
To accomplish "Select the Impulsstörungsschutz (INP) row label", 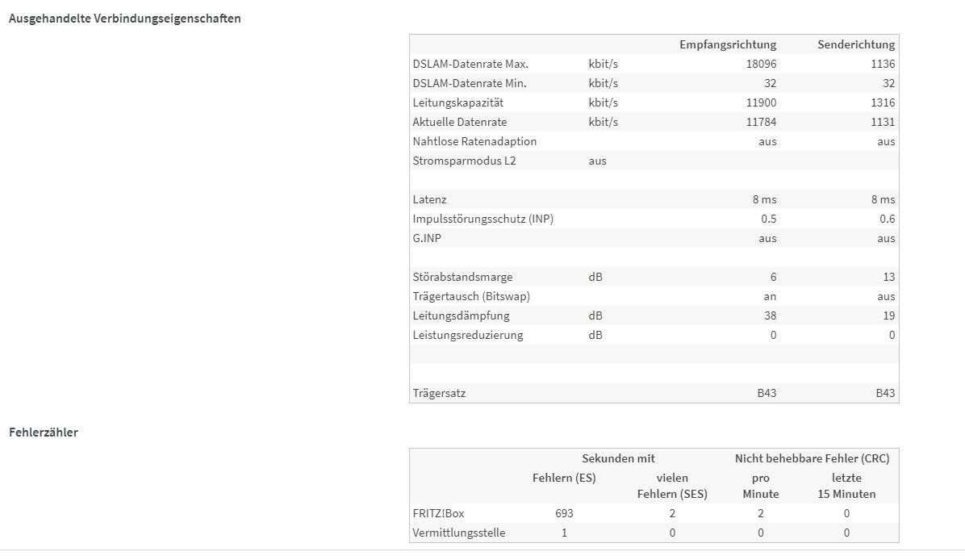I will pyautogui.click(x=483, y=219).
